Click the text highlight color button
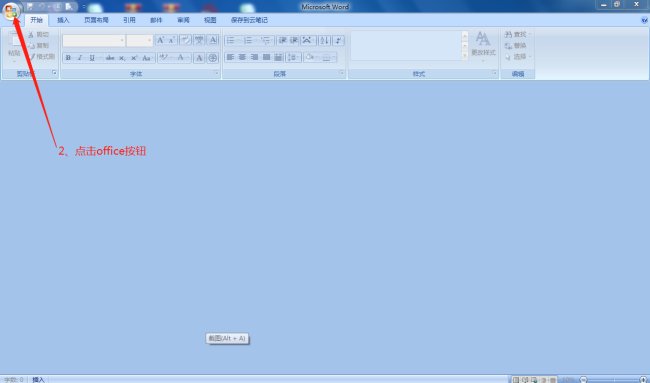The width and height of the screenshot is (650, 383). [164, 57]
